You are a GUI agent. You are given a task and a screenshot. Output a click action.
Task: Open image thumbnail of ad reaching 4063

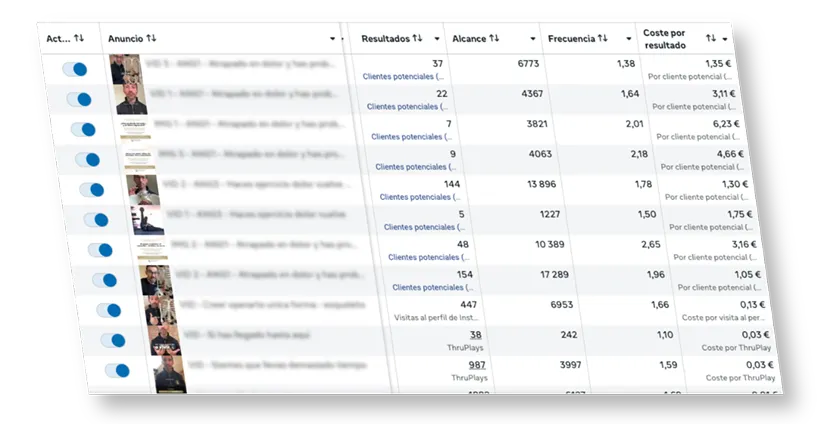coord(139,159)
